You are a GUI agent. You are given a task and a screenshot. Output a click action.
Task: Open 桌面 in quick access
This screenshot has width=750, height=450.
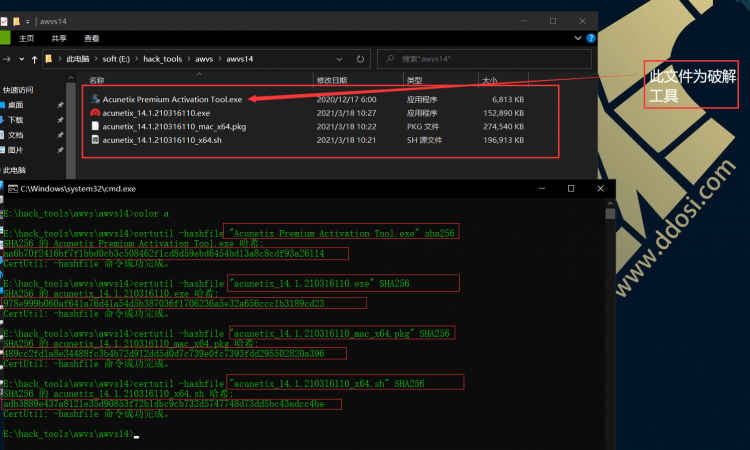(16, 105)
